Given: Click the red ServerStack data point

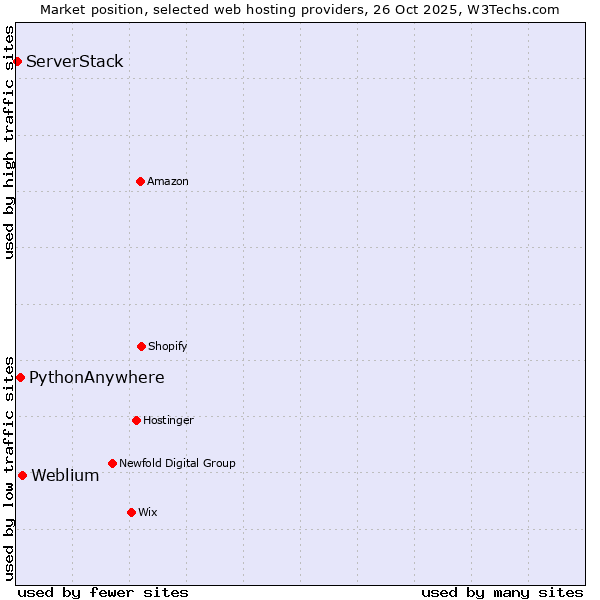Looking at the screenshot, I should 17,62.
